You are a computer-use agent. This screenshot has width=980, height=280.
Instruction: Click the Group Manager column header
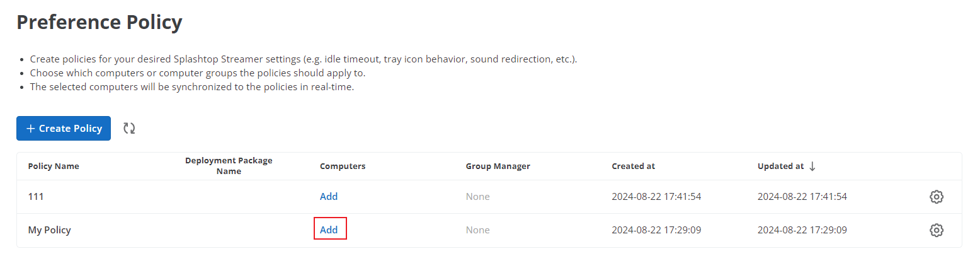pos(498,166)
